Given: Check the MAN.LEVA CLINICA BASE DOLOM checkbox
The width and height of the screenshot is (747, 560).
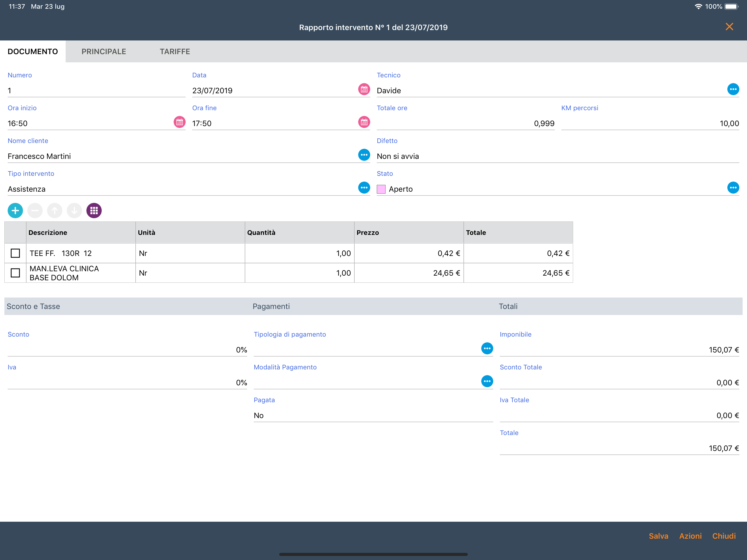Looking at the screenshot, I should pos(15,273).
